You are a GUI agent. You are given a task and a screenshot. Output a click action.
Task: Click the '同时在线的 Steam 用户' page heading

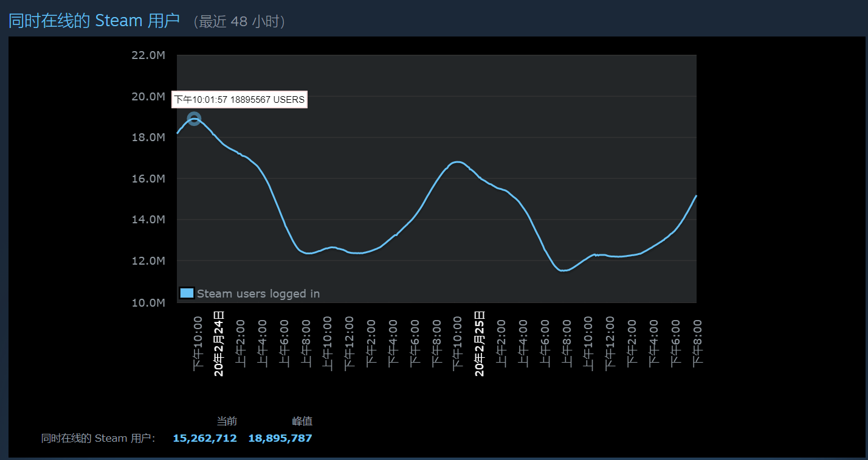[94, 21]
